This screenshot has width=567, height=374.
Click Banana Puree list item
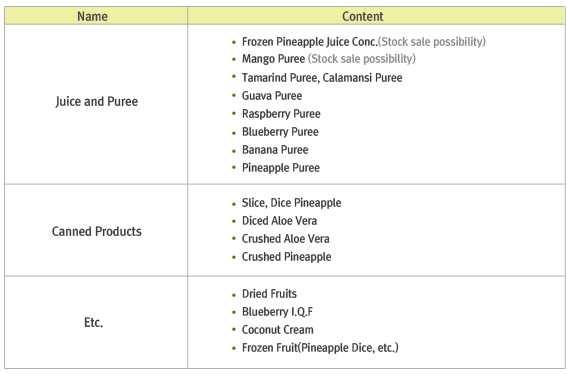click(275, 150)
